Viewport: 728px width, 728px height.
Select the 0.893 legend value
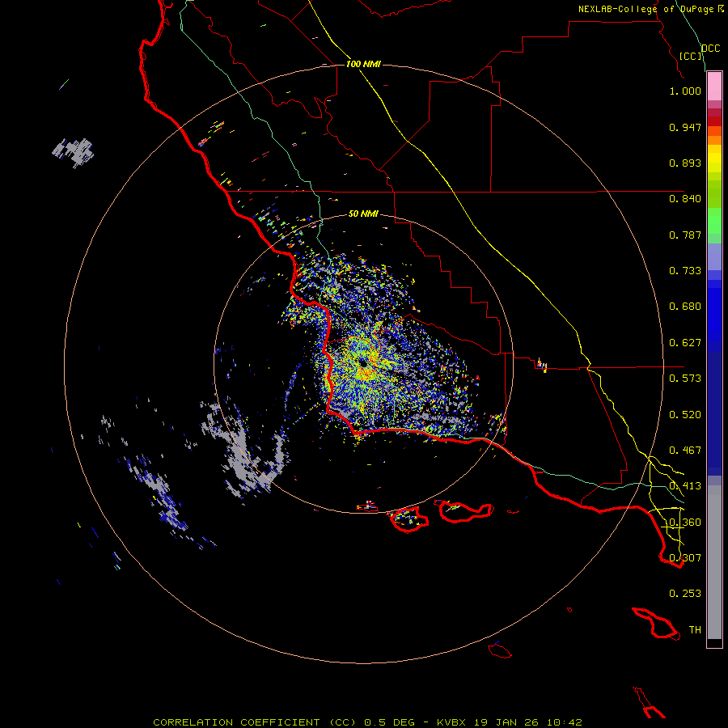[685, 163]
